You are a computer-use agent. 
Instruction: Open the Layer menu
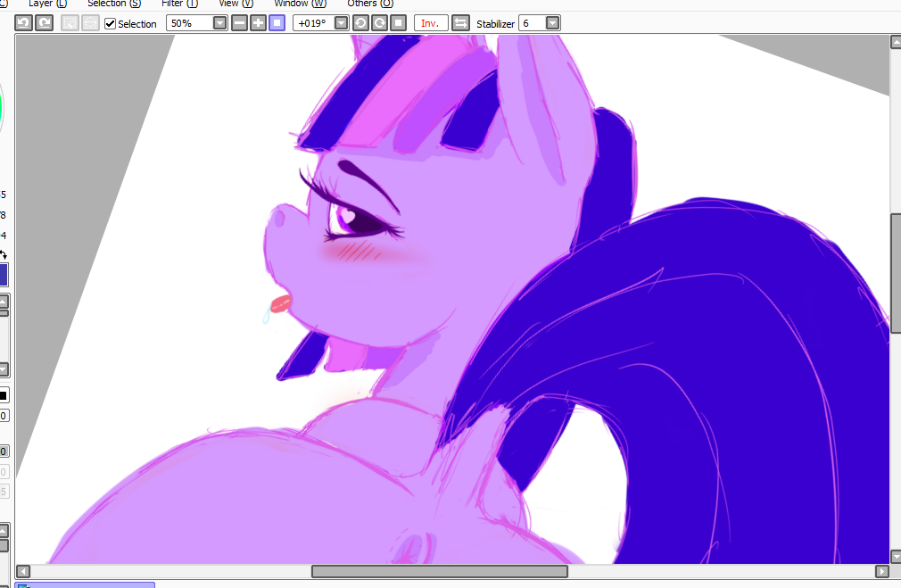(x=47, y=4)
